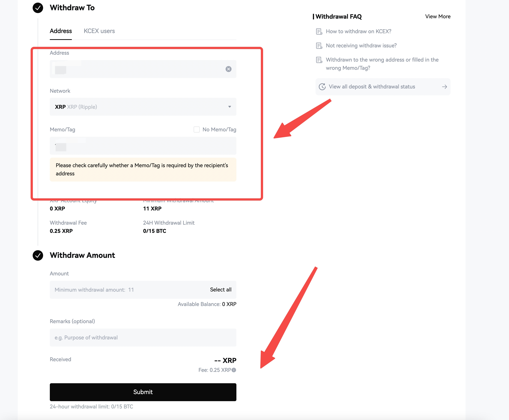Click the Withdraw Amount checkmark circle
The height and width of the screenshot is (420, 509).
(x=38, y=255)
